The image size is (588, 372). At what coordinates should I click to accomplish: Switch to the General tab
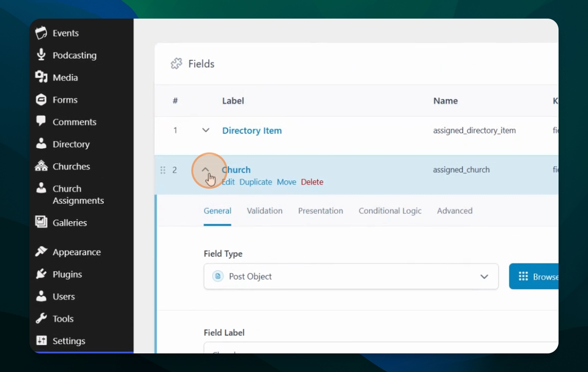click(x=218, y=211)
